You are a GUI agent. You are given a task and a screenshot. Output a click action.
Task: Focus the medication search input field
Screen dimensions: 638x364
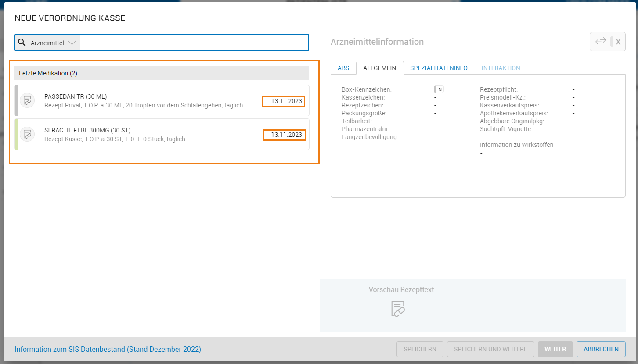195,43
